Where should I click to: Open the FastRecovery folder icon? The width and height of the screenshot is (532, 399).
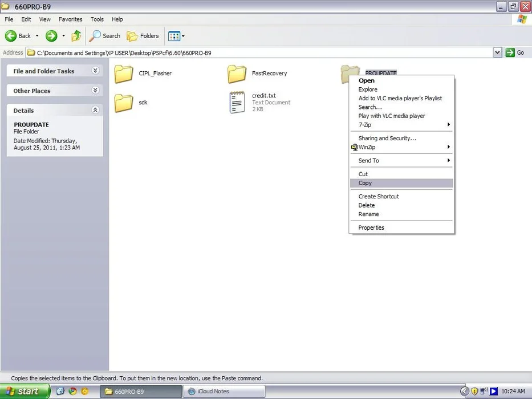237,74
